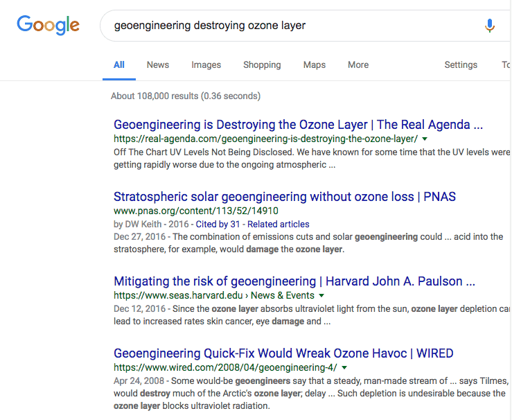The height and width of the screenshot is (420, 512).
Task: Click the 'by DW Keith - 2016' author text
Action: 151,224
